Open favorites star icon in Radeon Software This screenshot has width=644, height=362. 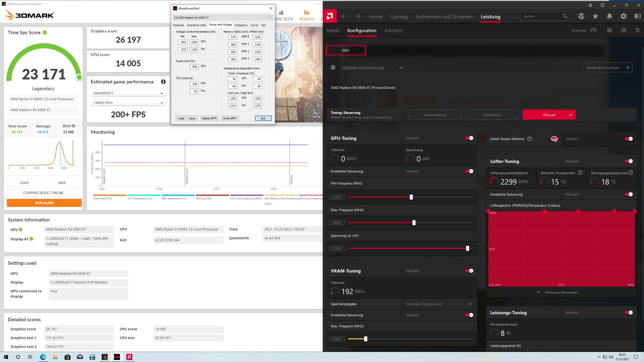coord(595,16)
